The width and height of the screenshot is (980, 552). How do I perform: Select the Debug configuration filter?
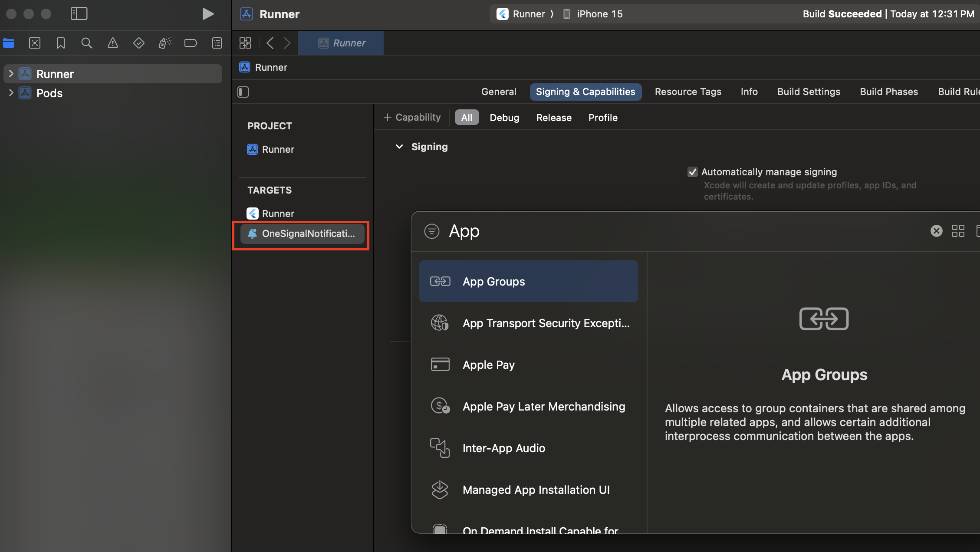tap(504, 118)
